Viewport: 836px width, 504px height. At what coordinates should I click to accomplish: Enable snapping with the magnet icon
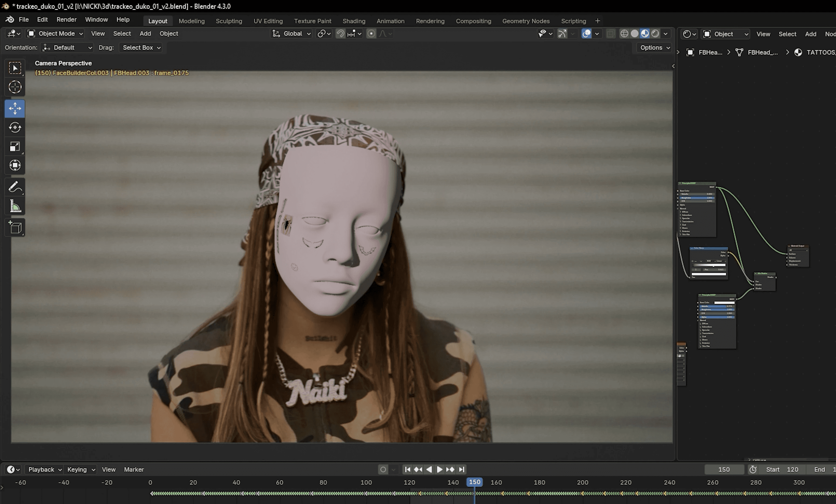[340, 33]
